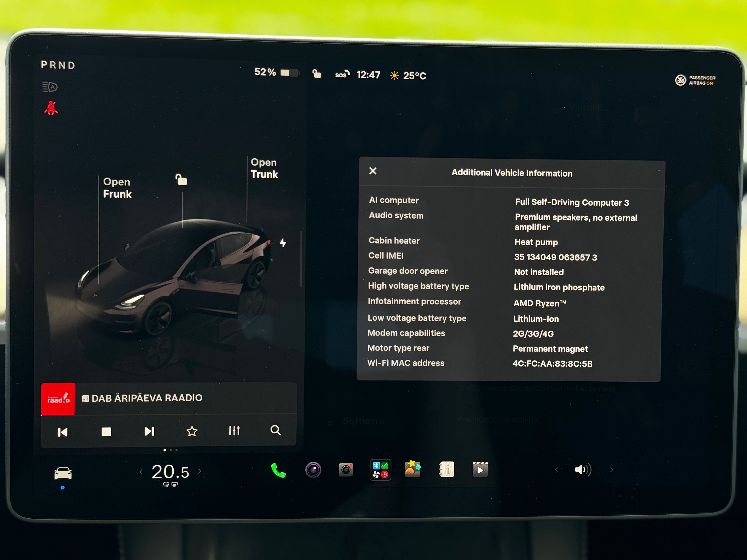The height and width of the screenshot is (560, 747).
Task: Tap the Äripäeva Raadio station artwork
Action: 58,399
